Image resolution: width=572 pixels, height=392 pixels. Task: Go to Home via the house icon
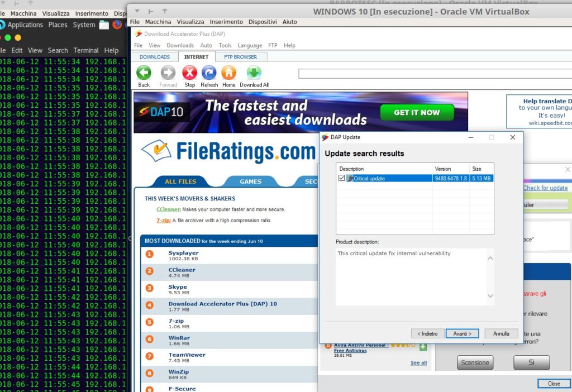pyautogui.click(x=228, y=73)
